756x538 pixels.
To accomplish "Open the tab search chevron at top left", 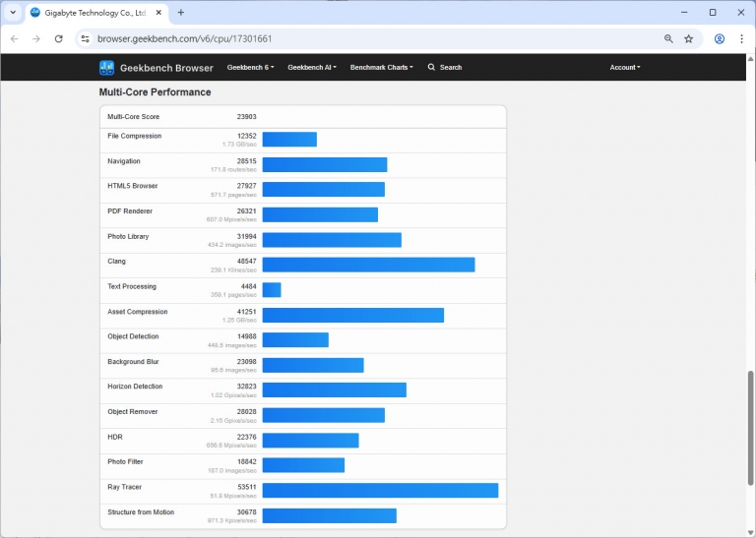I will (13, 13).
